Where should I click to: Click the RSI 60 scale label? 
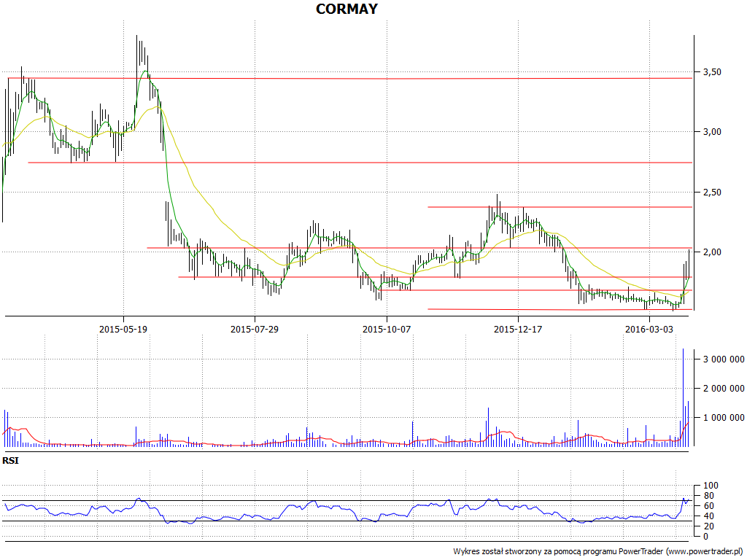(708, 506)
